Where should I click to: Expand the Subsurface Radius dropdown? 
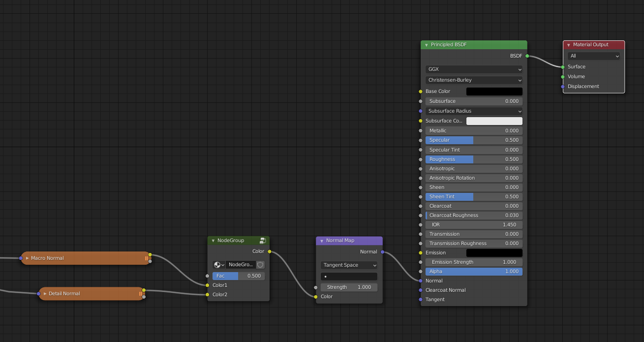click(474, 111)
